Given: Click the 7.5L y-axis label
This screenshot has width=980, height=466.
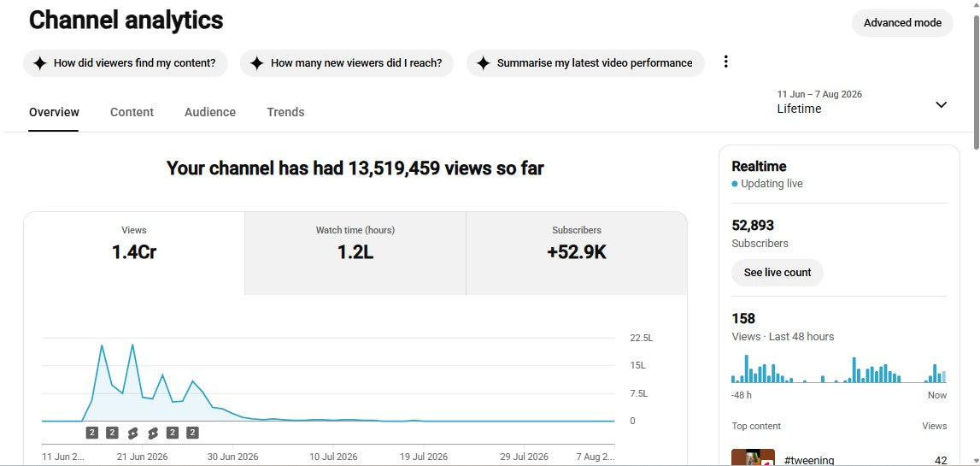Looking at the screenshot, I should (x=639, y=393).
